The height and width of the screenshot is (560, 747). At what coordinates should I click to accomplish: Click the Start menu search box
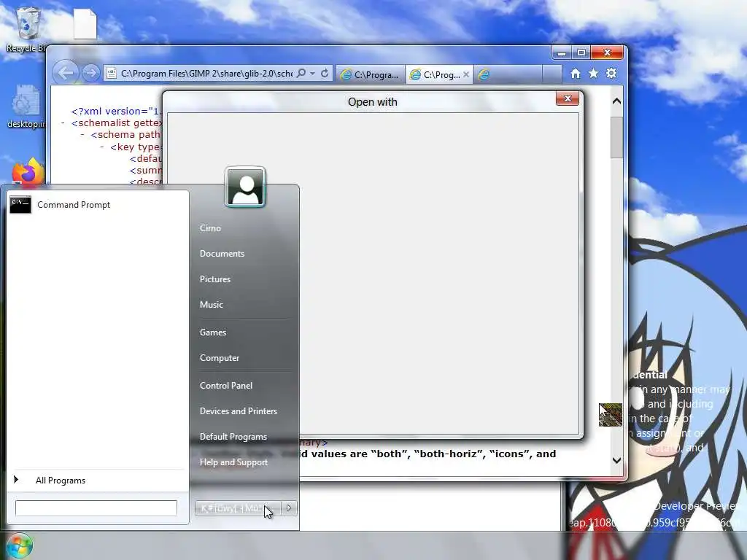(96, 508)
